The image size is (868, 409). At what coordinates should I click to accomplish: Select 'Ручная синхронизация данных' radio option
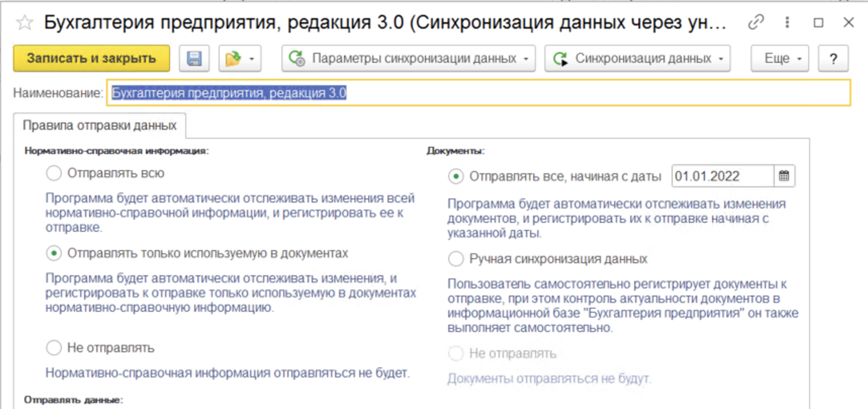coord(456,259)
